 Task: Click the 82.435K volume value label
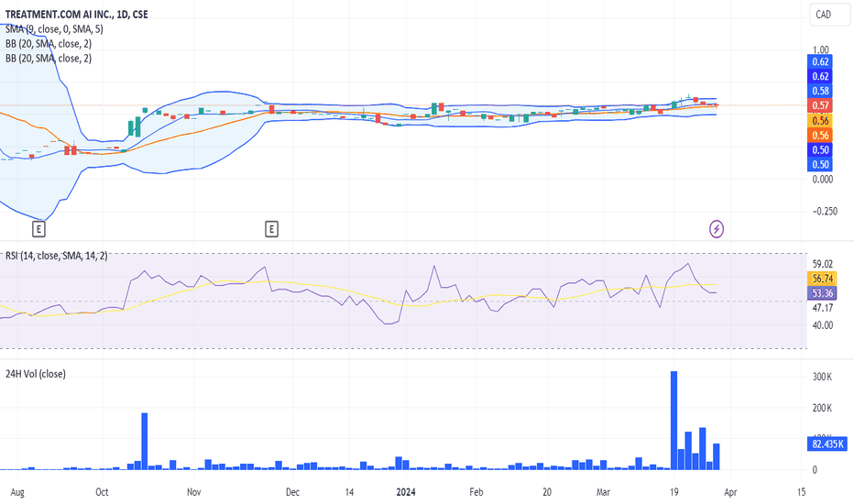pyautogui.click(x=827, y=444)
